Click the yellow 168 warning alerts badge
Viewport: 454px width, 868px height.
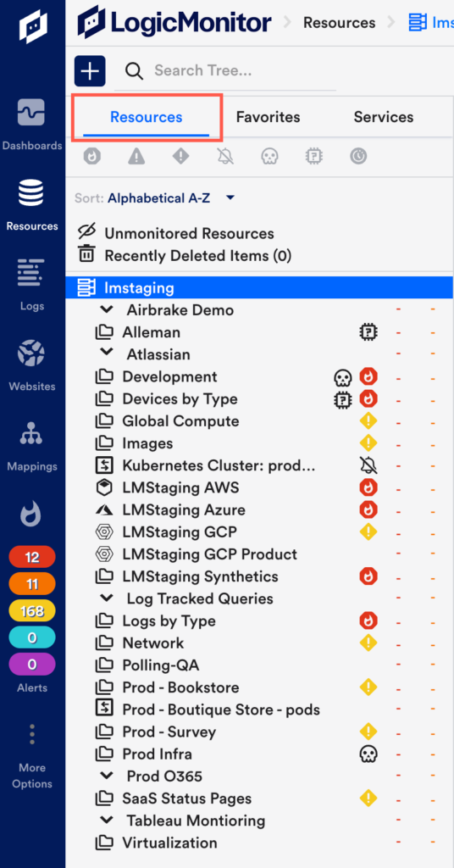coord(32,610)
